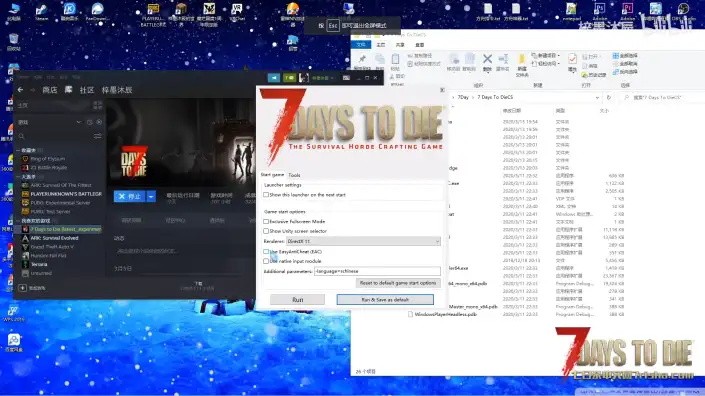The height and width of the screenshot is (396, 705).
Task: Click the blue Stop button in Steam
Action: coord(129,196)
